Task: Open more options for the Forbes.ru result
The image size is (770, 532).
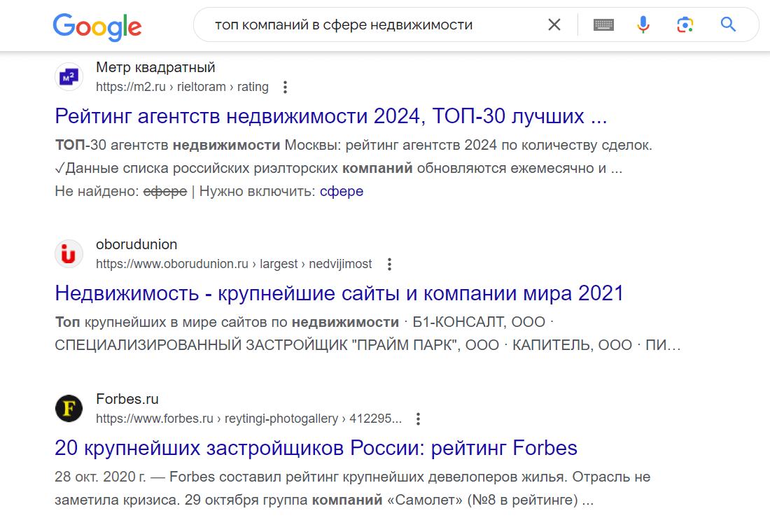Action: pos(418,419)
